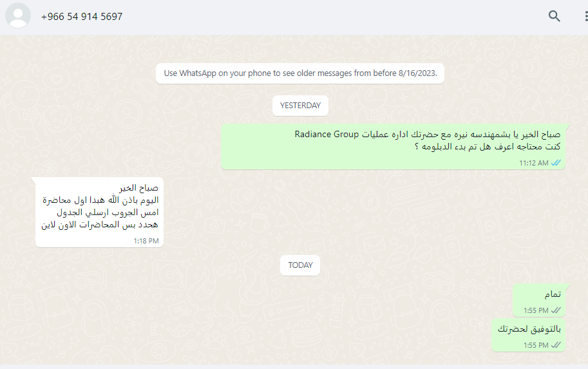Click the Radiance Group text in message
This screenshot has height=369, width=588.
(x=327, y=134)
